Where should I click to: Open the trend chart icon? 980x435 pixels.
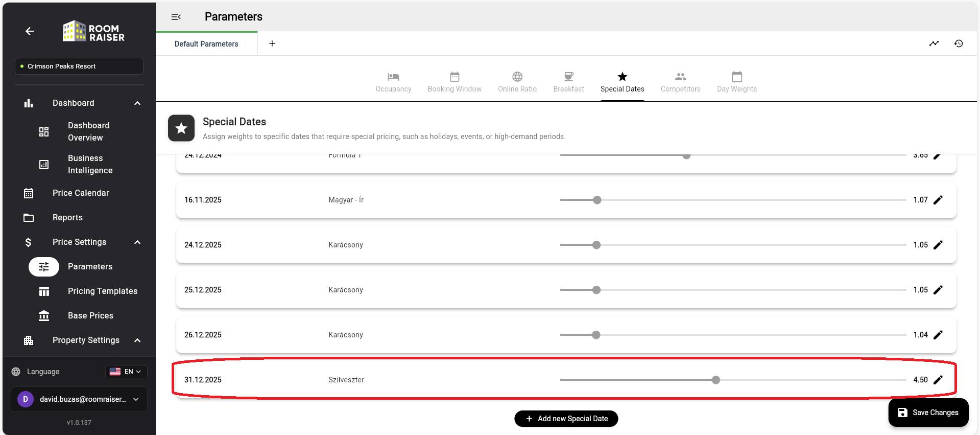tap(934, 43)
